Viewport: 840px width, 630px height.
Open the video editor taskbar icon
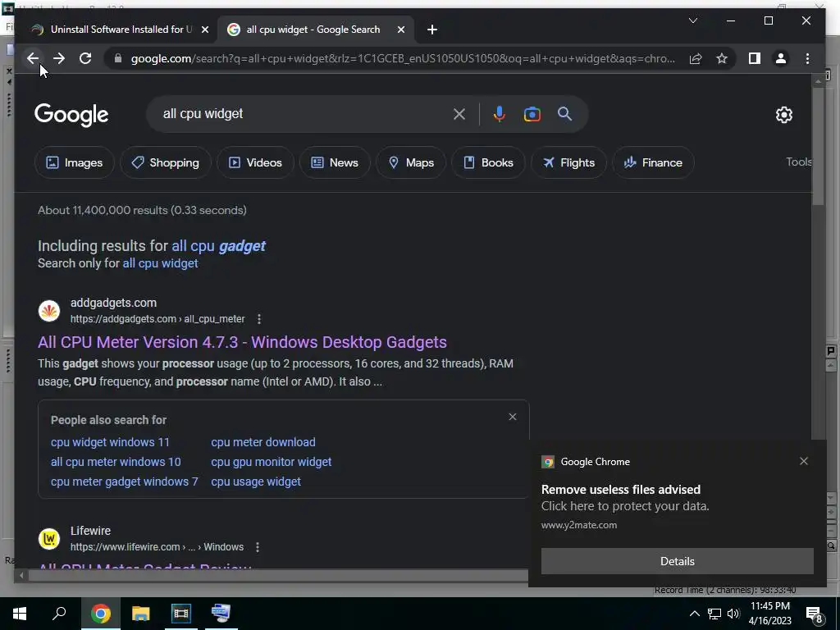[181, 614]
